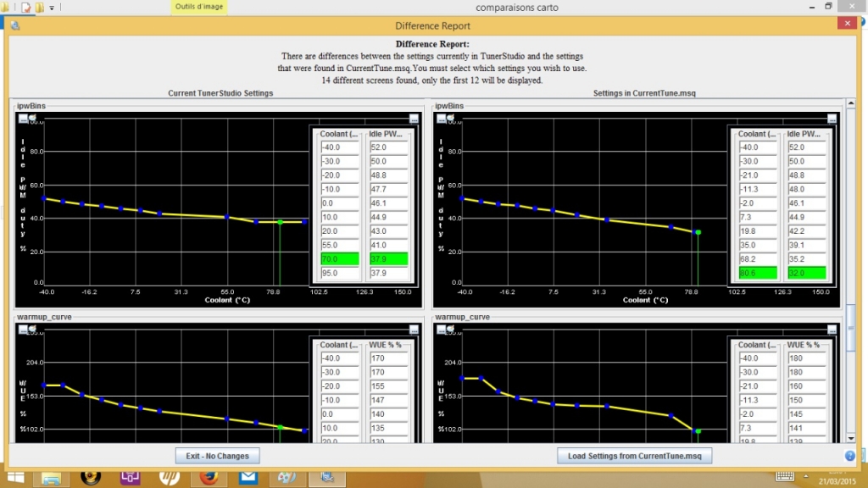Open right ipwBins graph top-left options button
The width and height of the screenshot is (868, 488).
(441, 119)
